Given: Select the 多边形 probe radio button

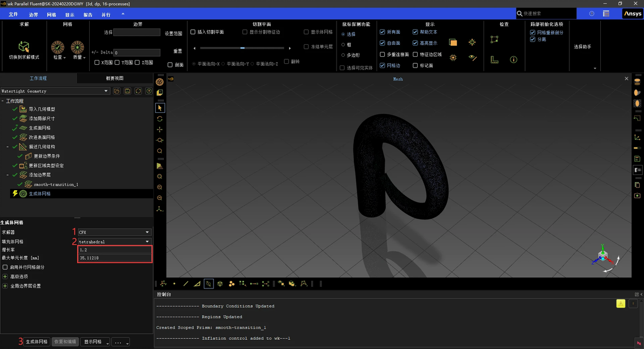Looking at the screenshot, I should click(x=343, y=55).
